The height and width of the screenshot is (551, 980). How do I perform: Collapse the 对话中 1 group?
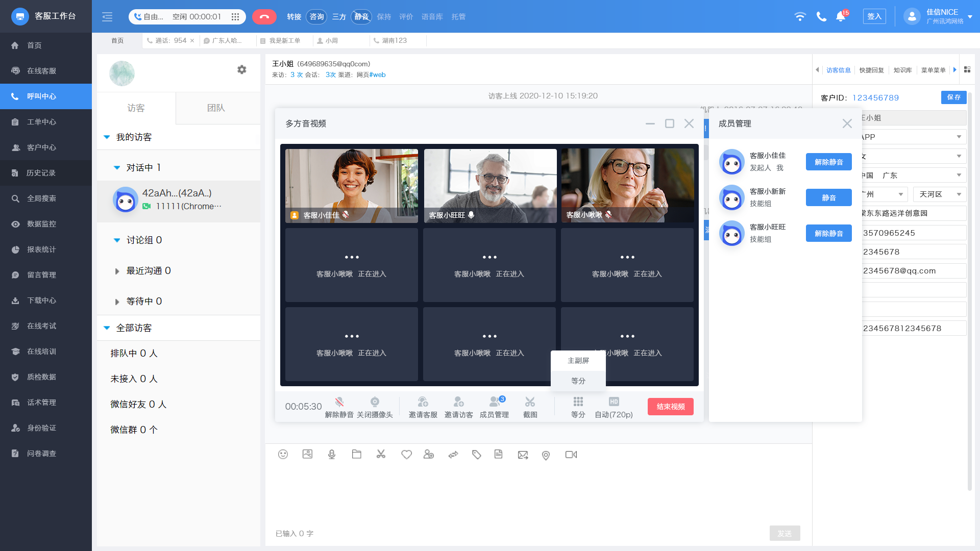(x=117, y=168)
